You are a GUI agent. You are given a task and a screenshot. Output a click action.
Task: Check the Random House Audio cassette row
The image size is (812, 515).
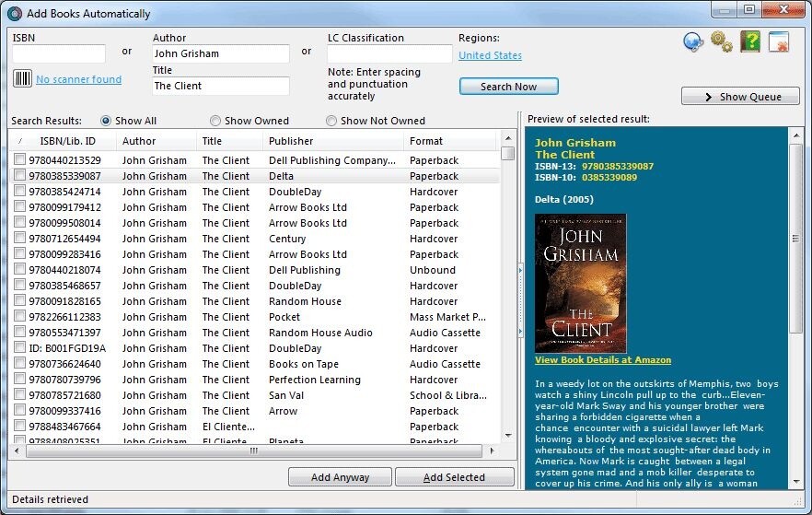tap(19, 332)
